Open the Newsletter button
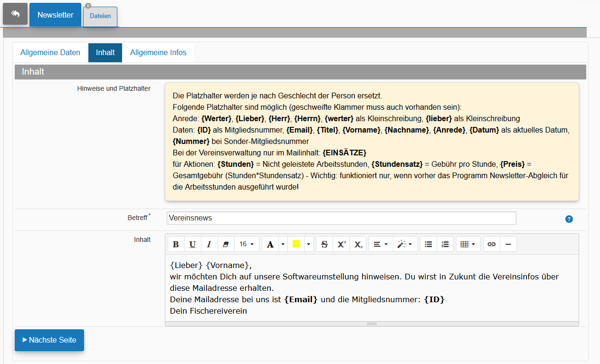600x364 pixels. point(56,15)
